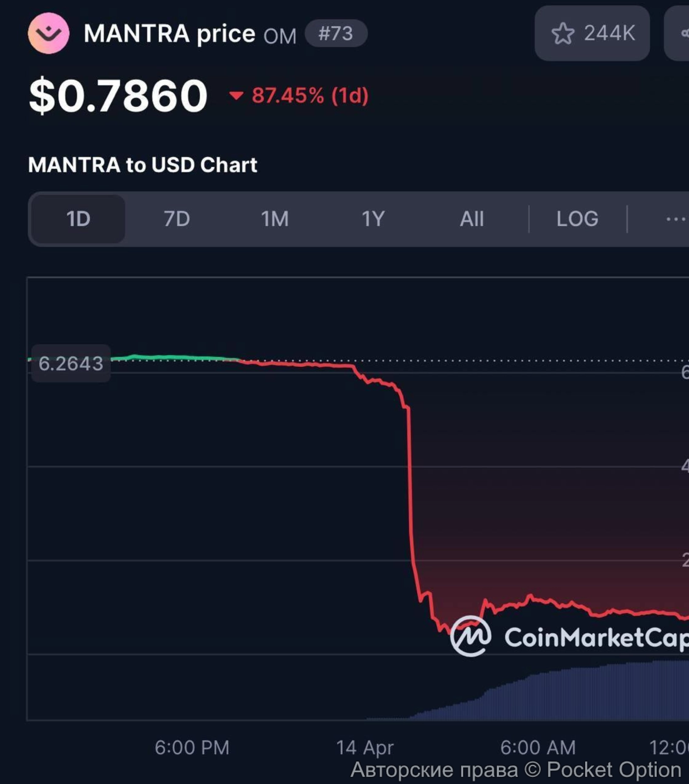Click the 6:00 AM time axis label
The image size is (689, 784).
tap(538, 747)
